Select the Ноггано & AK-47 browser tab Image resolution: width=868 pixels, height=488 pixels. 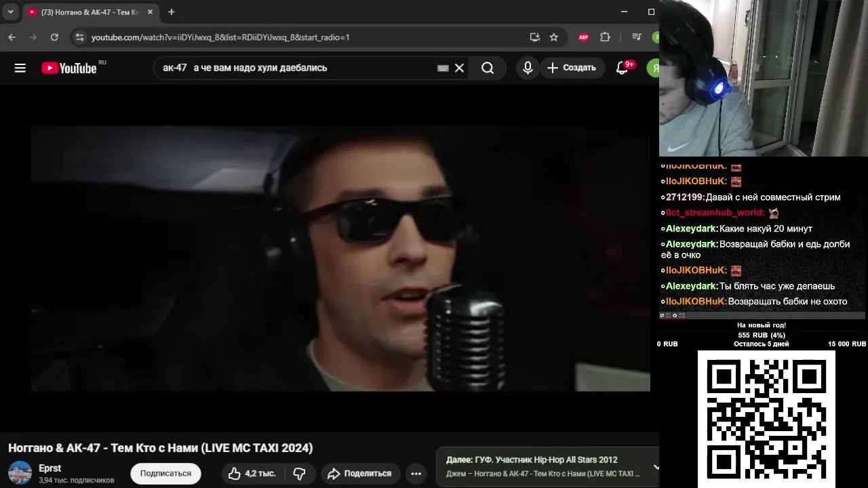(x=90, y=12)
